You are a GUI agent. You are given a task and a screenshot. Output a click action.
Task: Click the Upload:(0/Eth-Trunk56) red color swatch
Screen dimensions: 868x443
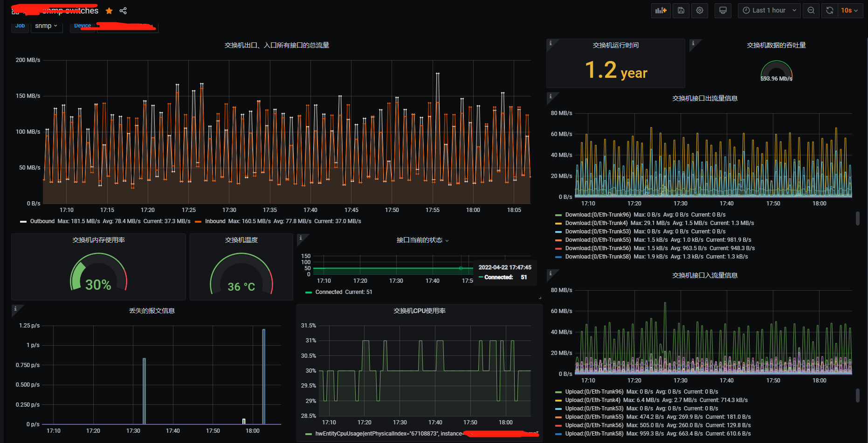click(558, 426)
